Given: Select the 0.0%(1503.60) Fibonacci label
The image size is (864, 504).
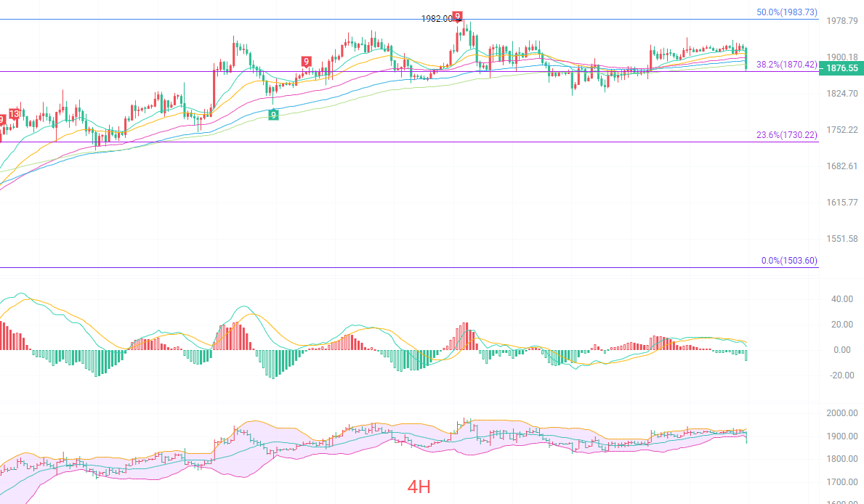Looking at the screenshot, I should click(789, 261).
